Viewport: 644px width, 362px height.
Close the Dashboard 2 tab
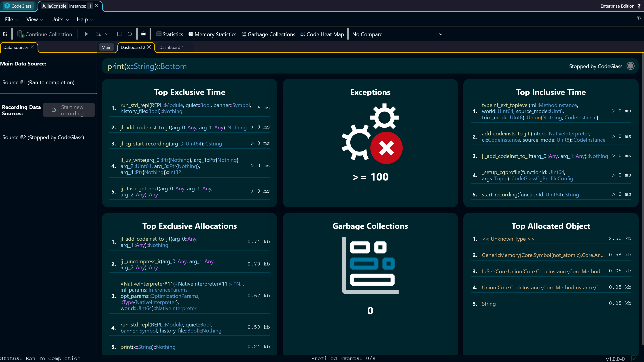point(149,47)
